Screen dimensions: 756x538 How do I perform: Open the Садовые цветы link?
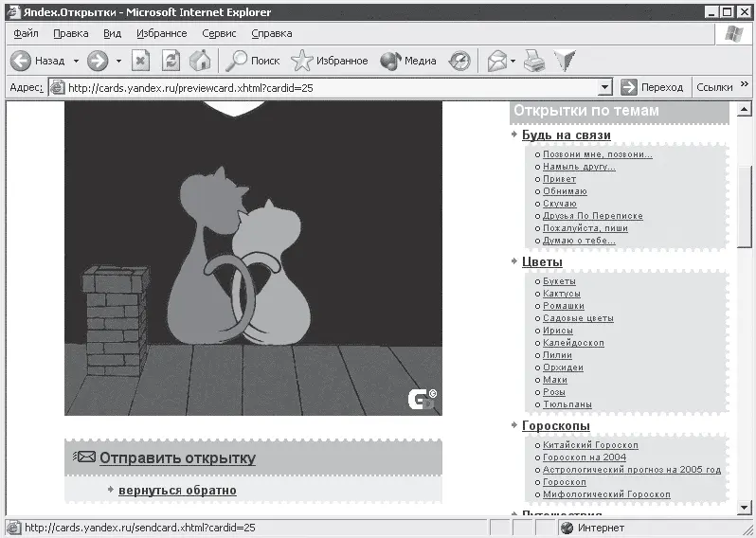click(578, 318)
